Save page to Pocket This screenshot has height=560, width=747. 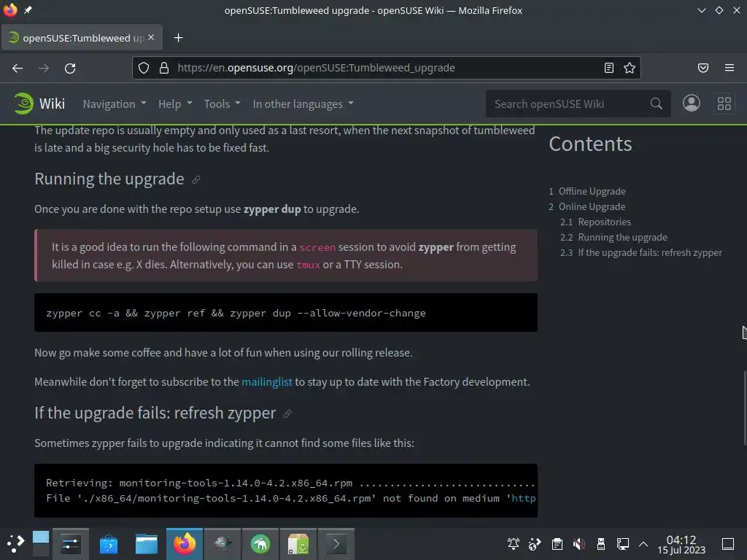pyautogui.click(x=703, y=68)
